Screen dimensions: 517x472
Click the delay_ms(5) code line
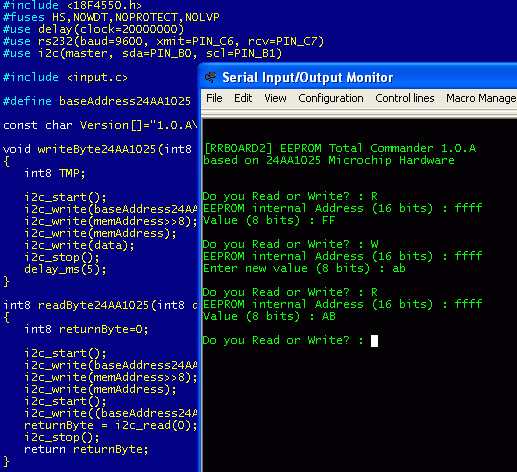pos(65,269)
